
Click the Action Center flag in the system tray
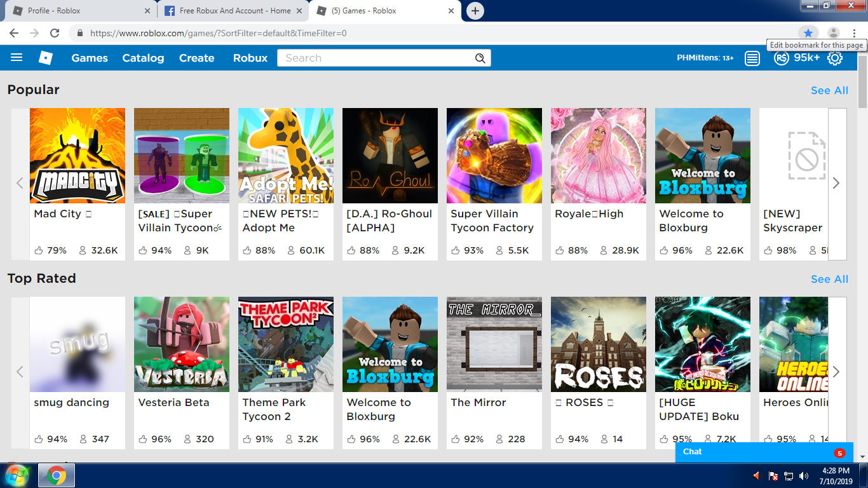(773, 475)
